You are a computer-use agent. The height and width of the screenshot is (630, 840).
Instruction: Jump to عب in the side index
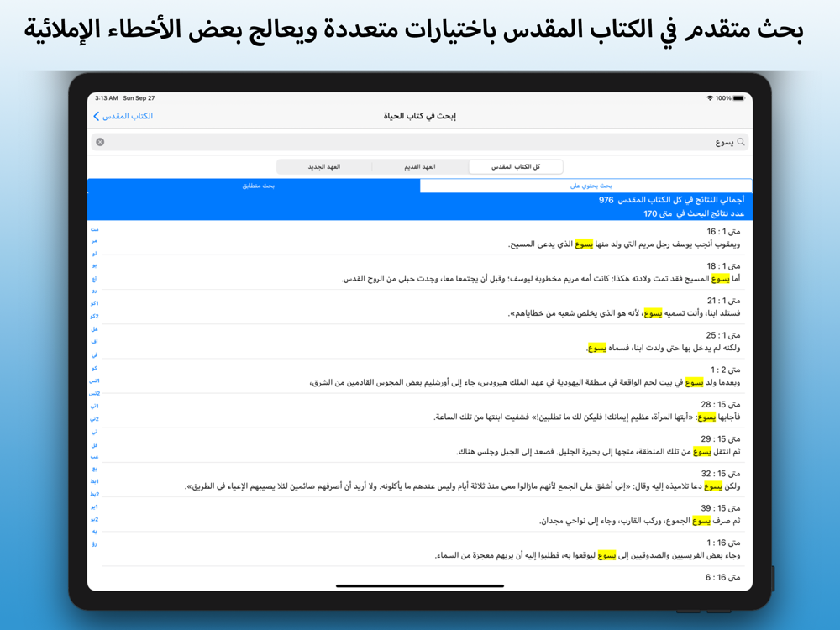click(94, 457)
